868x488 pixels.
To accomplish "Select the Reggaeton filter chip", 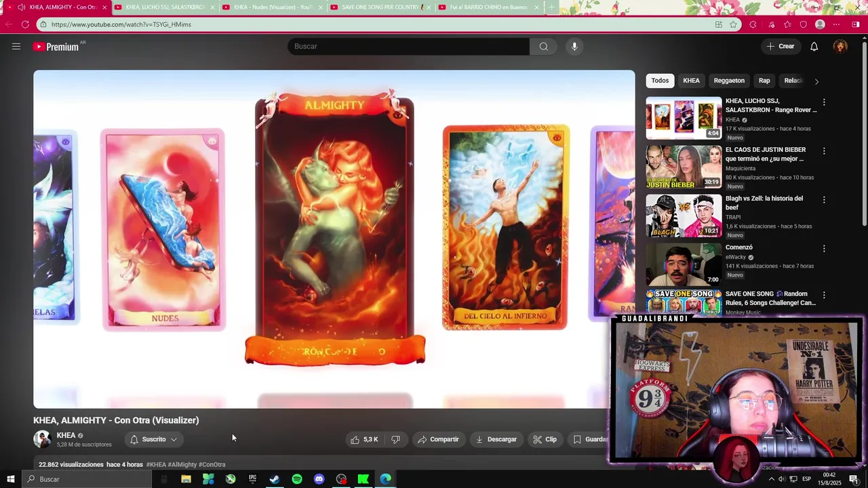I will [x=729, y=81].
